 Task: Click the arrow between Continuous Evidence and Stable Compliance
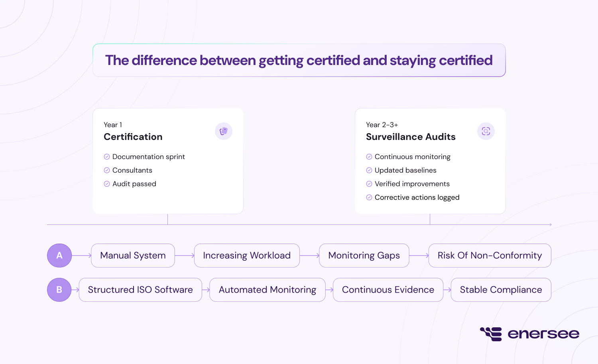tap(447, 290)
